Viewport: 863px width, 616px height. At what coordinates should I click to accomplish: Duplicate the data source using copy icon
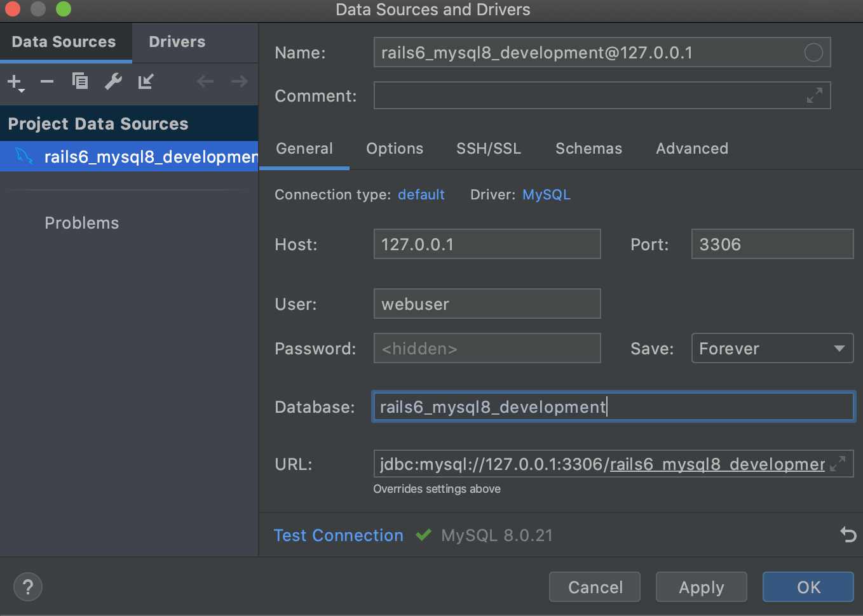tap(80, 81)
